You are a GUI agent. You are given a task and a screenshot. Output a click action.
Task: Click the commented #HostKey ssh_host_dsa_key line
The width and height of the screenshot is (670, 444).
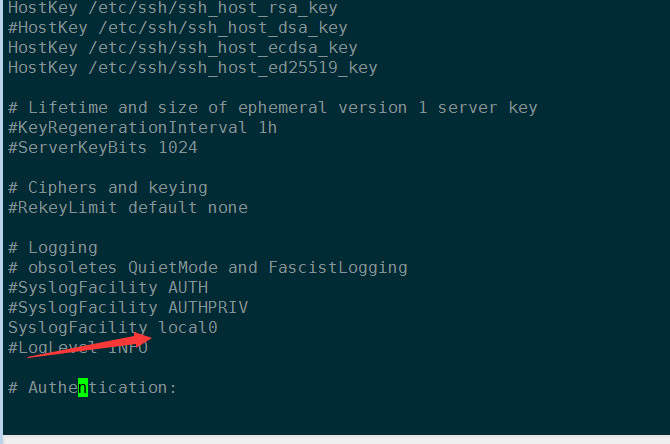pyautogui.click(x=178, y=28)
